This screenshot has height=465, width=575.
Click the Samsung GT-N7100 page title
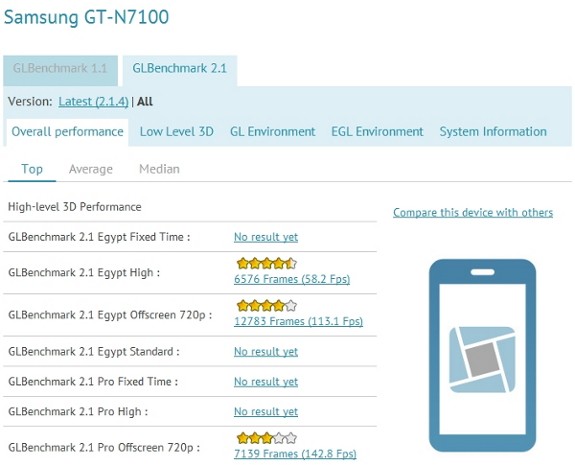87,17
